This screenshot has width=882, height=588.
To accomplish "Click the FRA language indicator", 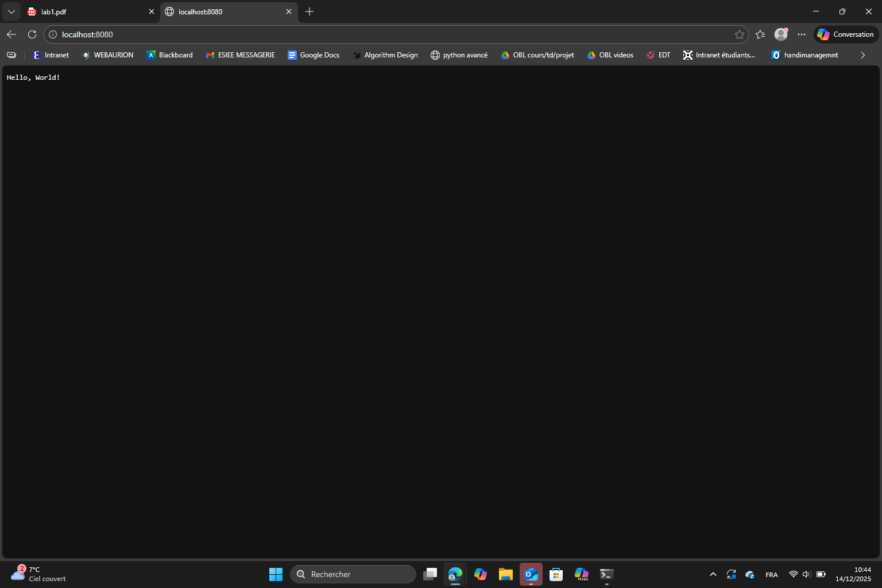I will pos(771,574).
